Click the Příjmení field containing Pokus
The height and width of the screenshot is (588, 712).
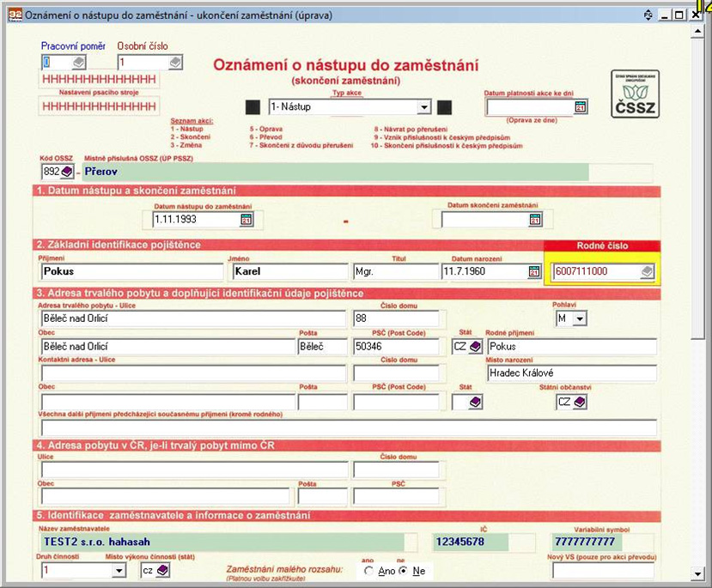[132, 271]
